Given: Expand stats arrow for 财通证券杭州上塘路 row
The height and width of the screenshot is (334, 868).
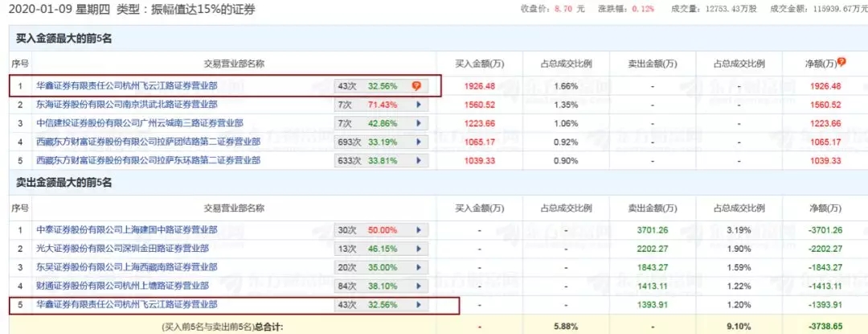Looking at the screenshot, I should tap(419, 286).
